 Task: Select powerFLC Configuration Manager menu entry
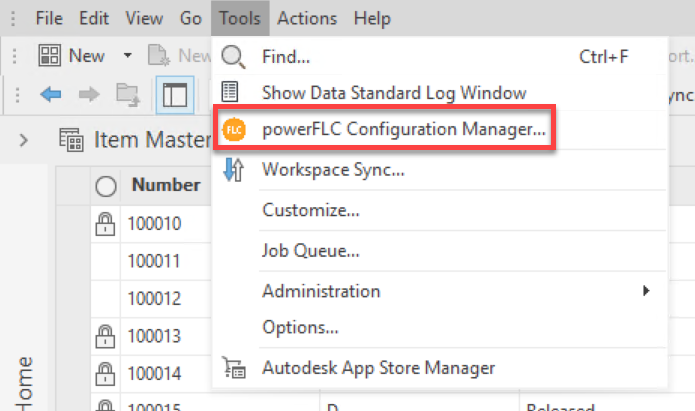(404, 130)
